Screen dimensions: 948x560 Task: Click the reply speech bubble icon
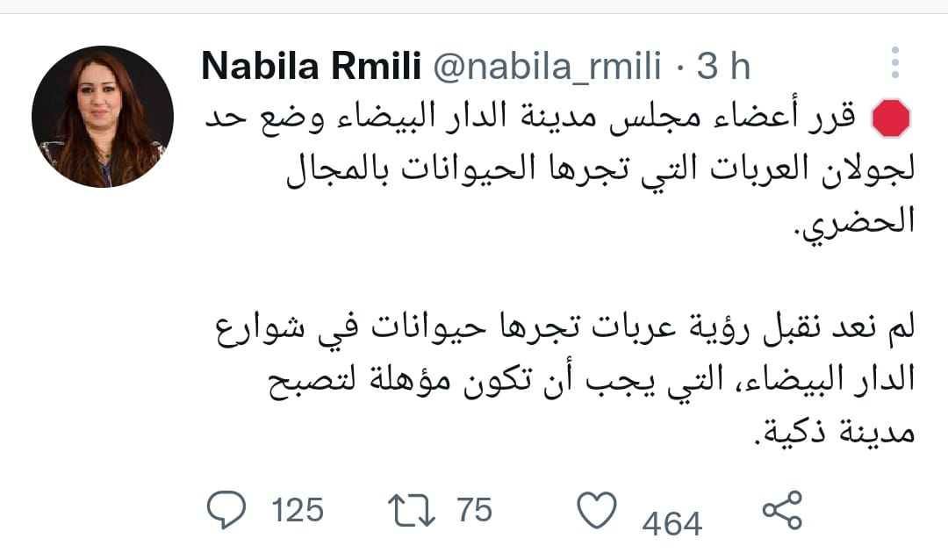pos(226,510)
